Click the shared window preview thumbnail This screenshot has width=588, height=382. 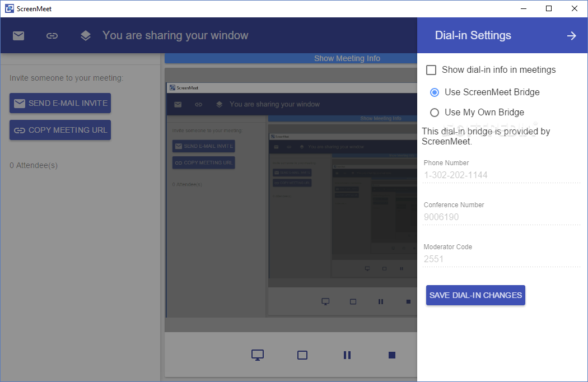click(291, 200)
